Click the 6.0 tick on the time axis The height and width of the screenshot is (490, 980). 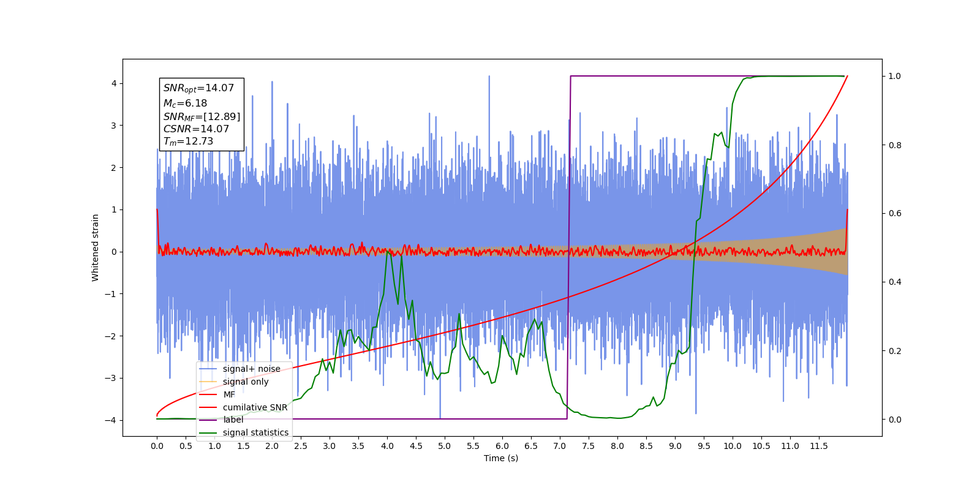pyautogui.click(x=502, y=446)
